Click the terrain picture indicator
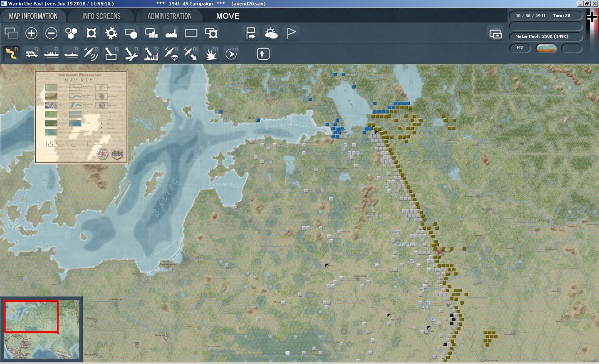This screenshot has width=599, height=364. [x=546, y=48]
